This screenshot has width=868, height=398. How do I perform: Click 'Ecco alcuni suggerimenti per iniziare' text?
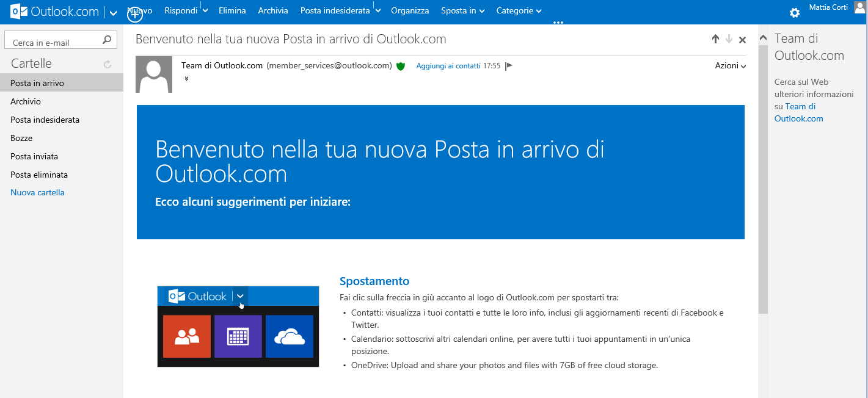click(x=253, y=201)
